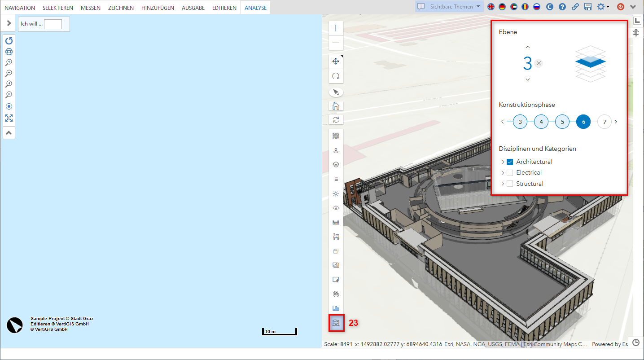Viewport: 644px width, 360px height.
Task: Clear the level 3 selection
Action: click(x=539, y=63)
